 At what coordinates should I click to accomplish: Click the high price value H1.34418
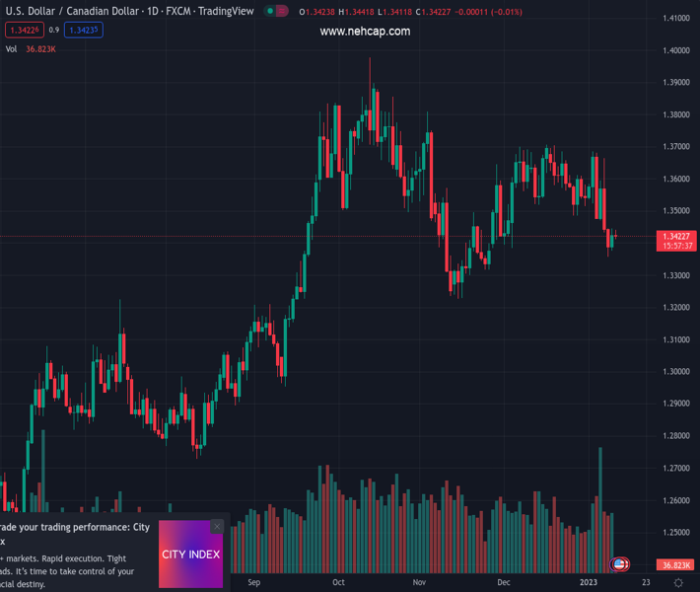tap(356, 12)
